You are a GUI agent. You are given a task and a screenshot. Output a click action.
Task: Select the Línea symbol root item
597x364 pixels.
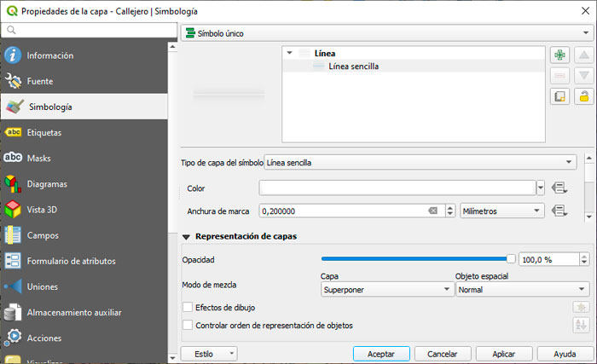(324, 54)
